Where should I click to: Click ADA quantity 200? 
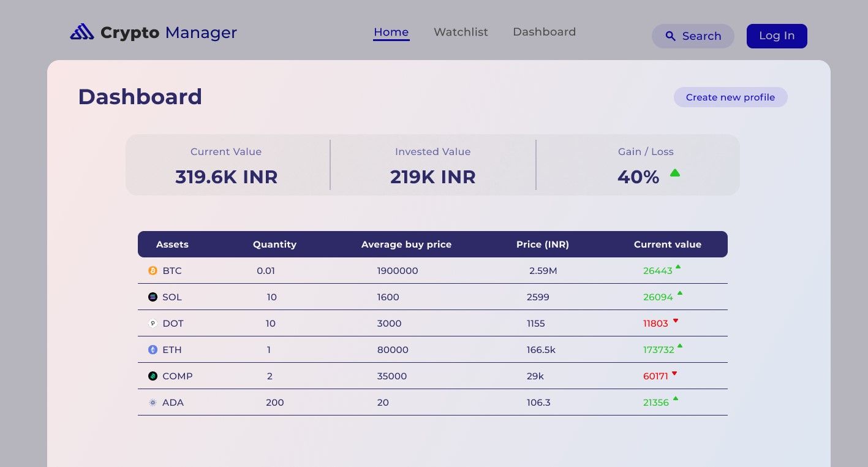(275, 403)
